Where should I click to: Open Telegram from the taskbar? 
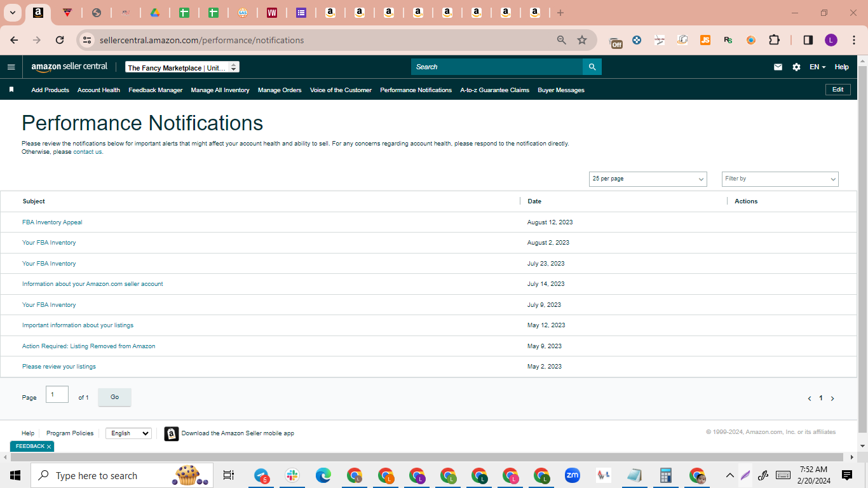tap(261, 475)
